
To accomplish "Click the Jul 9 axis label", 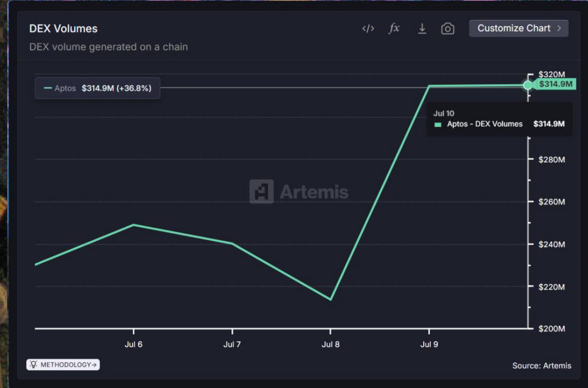I will click(429, 344).
